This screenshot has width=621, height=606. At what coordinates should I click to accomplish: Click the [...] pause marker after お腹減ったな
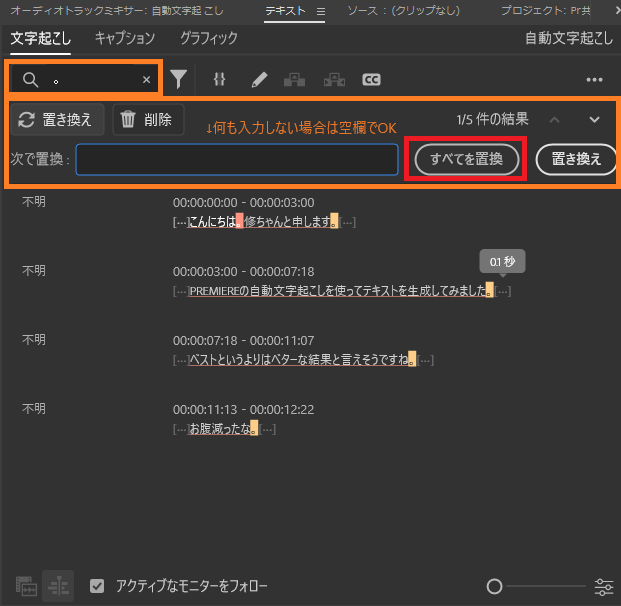tap(268, 429)
